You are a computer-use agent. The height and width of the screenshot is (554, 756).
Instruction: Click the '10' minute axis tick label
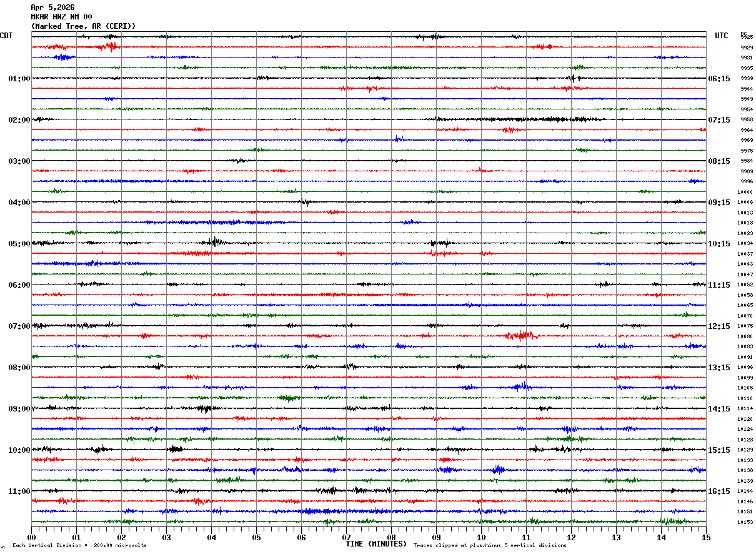pyautogui.click(x=482, y=537)
